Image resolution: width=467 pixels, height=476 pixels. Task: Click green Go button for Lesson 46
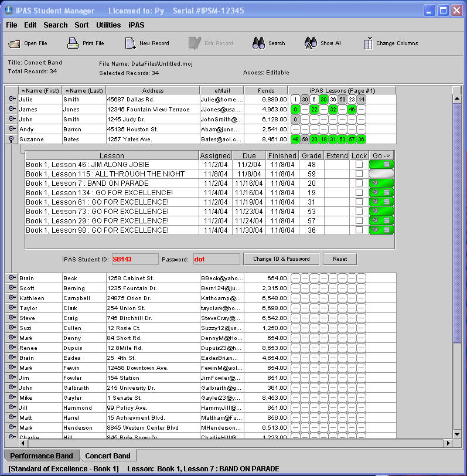coord(381,165)
